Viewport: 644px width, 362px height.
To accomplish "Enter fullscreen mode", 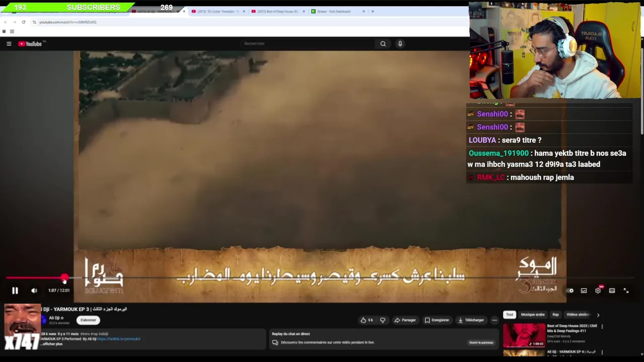I will tap(626, 291).
